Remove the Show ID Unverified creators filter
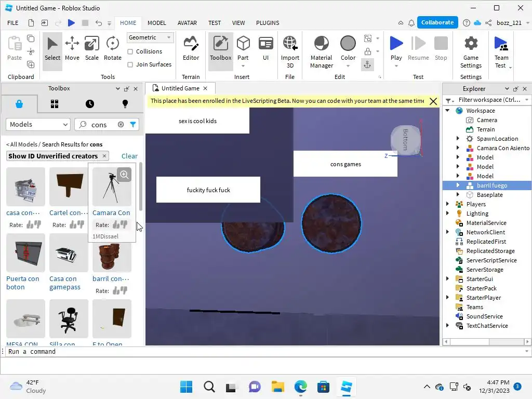This screenshot has width=532, height=399. click(104, 156)
